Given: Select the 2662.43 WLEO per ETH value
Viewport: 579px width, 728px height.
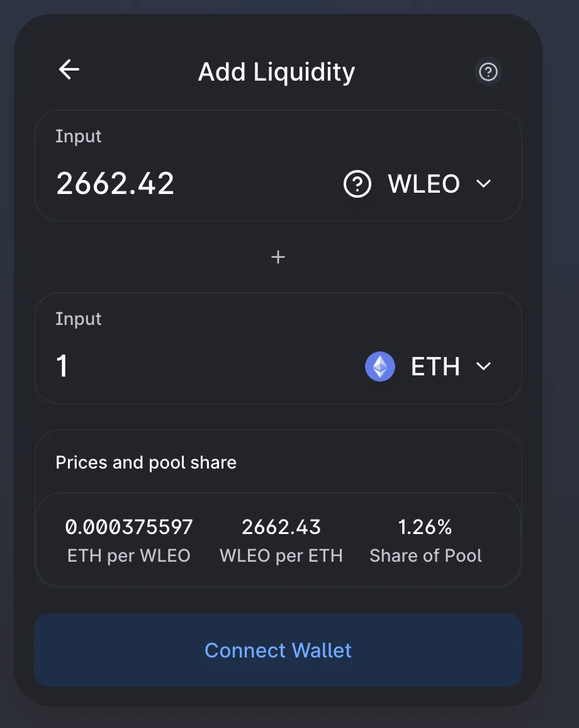Looking at the screenshot, I should (281, 527).
